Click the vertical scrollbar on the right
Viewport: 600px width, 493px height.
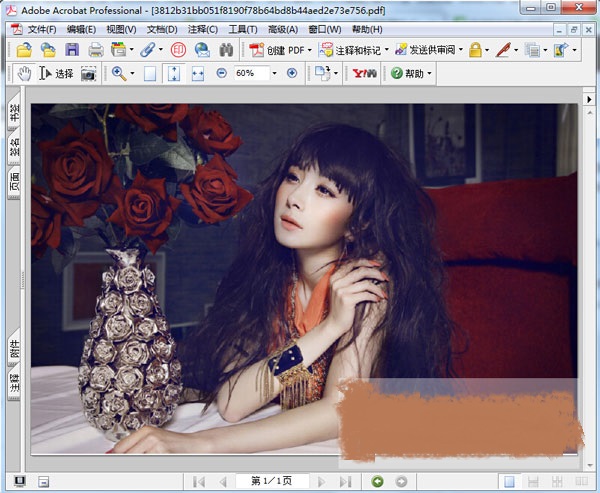tap(587, 280)
